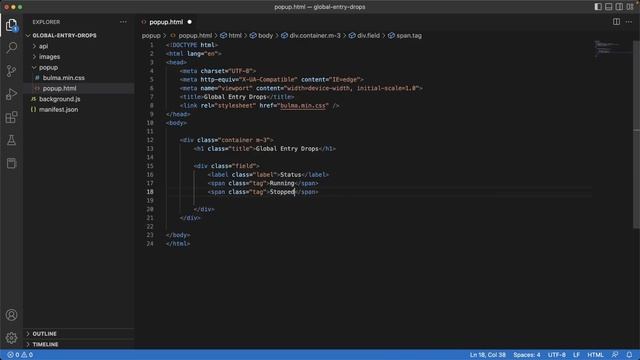Select popup.html in explorer tree

pyautogui.click(x=60, y=88)
